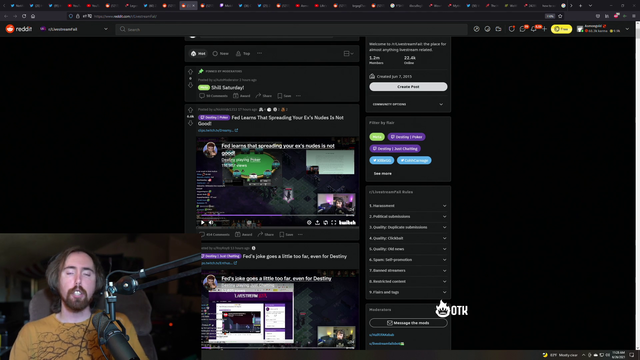Expand rule 4. Quality: Clickbait
Viewport: 640px width, 360px height.
tap(408, 238)
